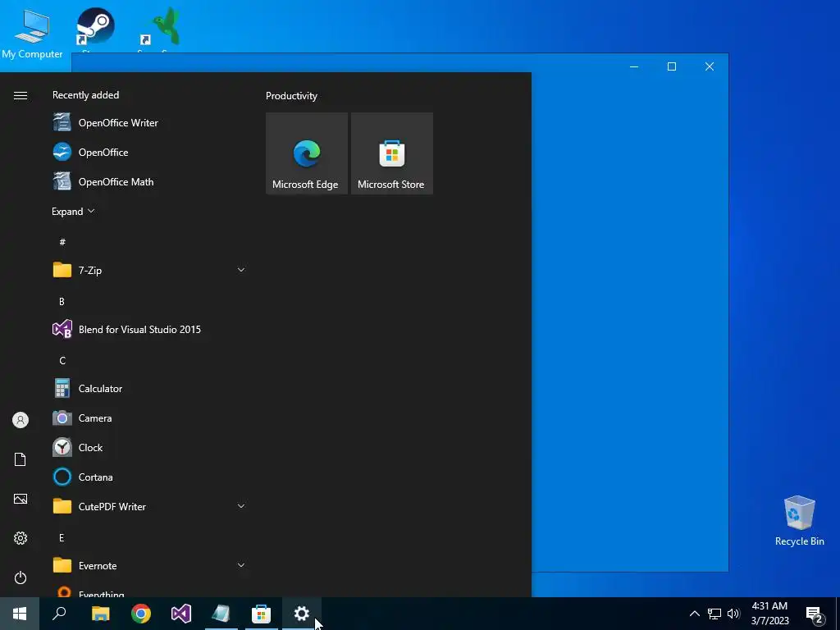The image size is (840, 630).
Task: Select the Steam desktop shortcut
Action: coord(95,28)
